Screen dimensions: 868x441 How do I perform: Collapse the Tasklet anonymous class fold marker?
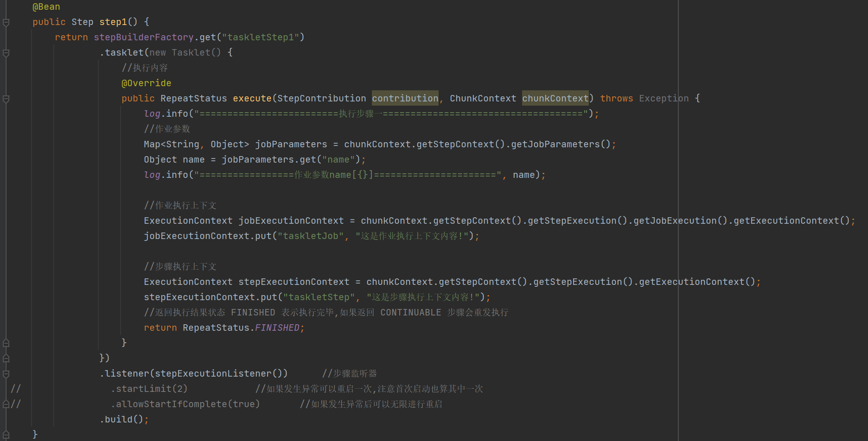6,53
